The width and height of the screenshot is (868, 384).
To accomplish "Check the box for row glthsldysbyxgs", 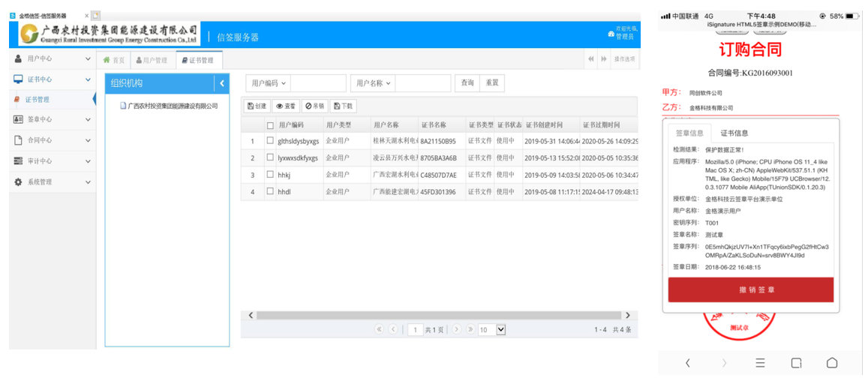I will [270, 140].
